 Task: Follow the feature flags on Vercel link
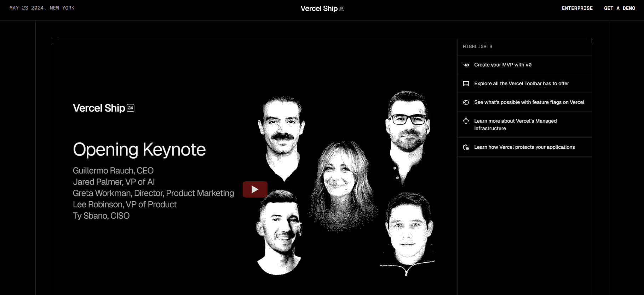click(529, 102)
